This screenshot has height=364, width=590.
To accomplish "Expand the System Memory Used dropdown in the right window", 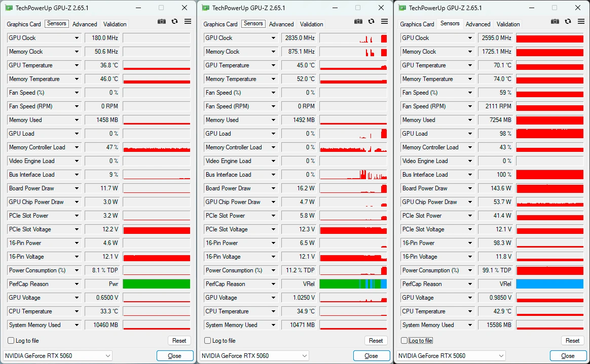I will (470, 326).
